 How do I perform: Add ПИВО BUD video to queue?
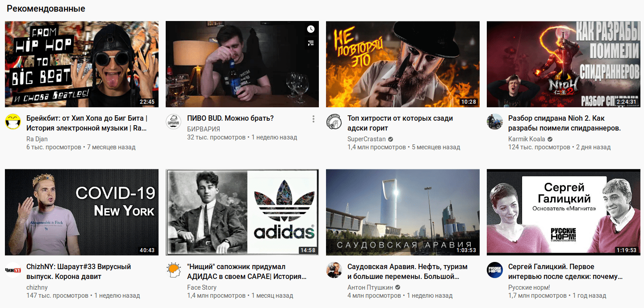click(x=311, y=43)
